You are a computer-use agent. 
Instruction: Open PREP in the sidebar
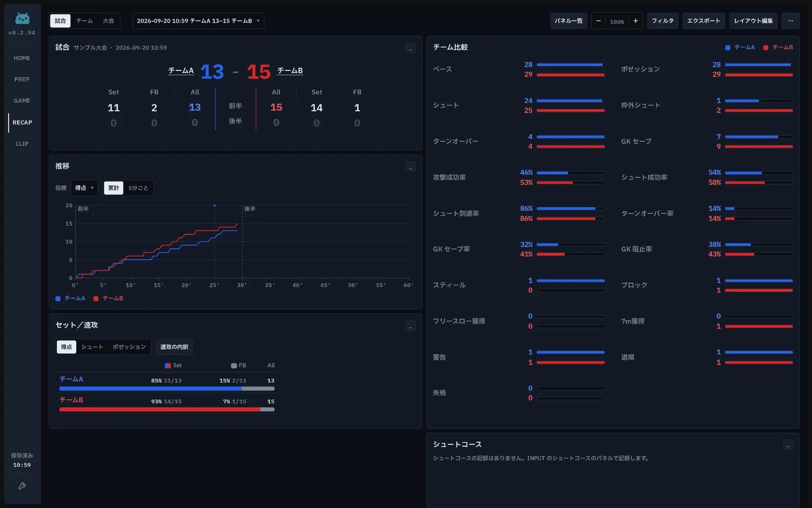(22, 79)
